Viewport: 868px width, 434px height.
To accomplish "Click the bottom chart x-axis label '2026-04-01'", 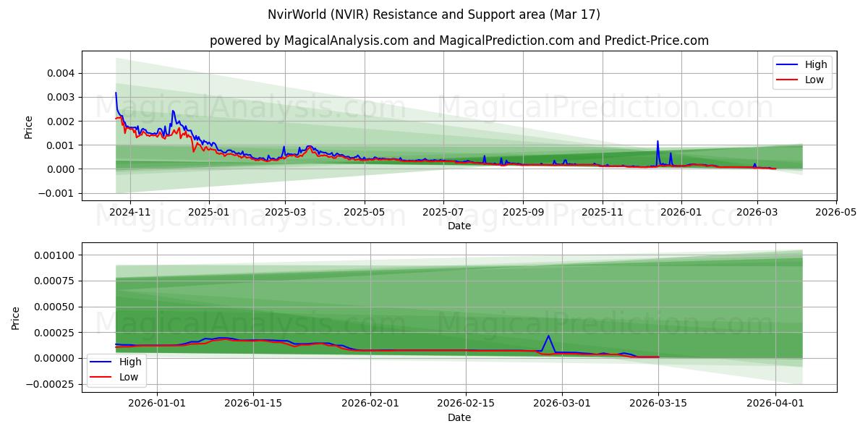I will [776, 404].
